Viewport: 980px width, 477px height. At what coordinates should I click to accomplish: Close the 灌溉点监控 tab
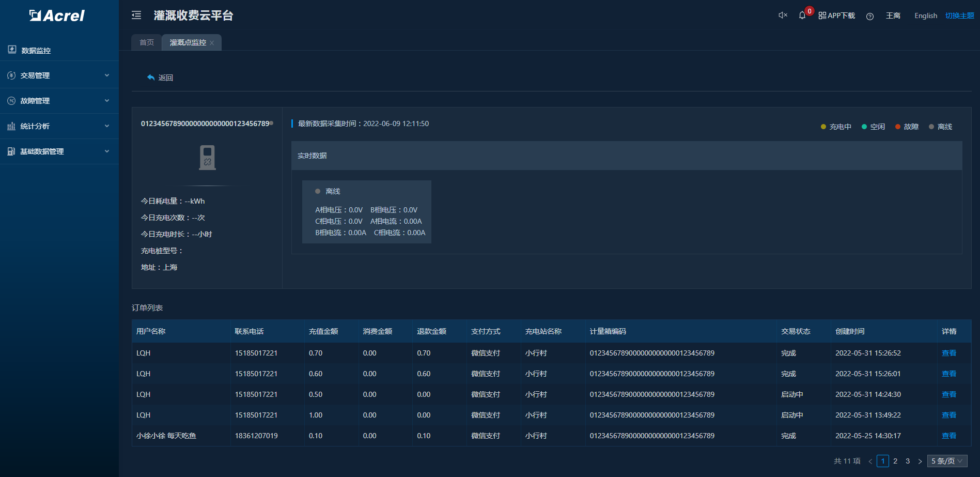pos(212,43)
